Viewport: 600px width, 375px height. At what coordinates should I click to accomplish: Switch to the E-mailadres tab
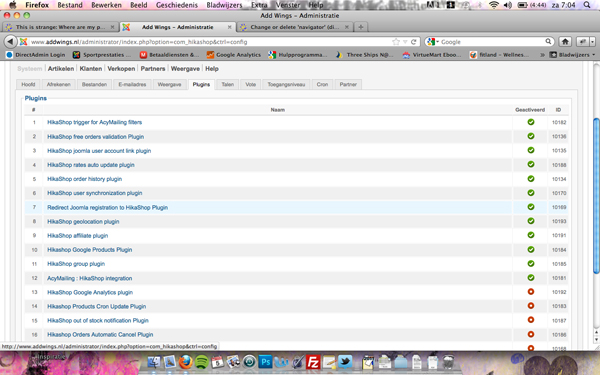(132, 85)
